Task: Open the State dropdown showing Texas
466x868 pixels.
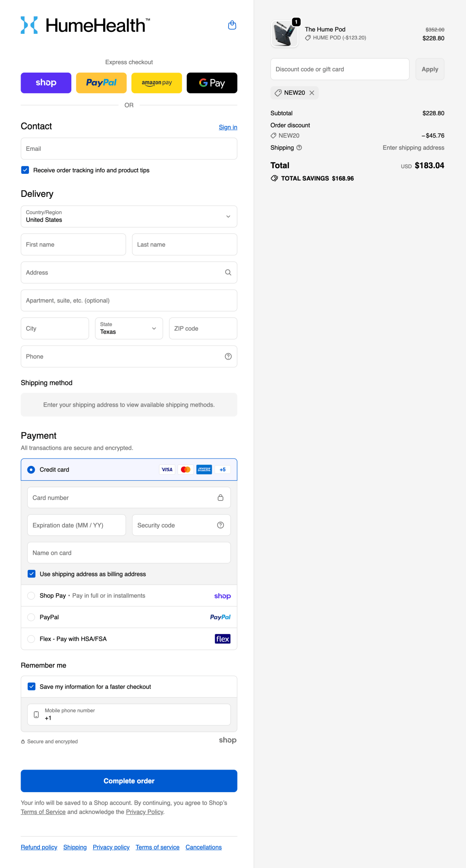Action: tap(129, 328)
